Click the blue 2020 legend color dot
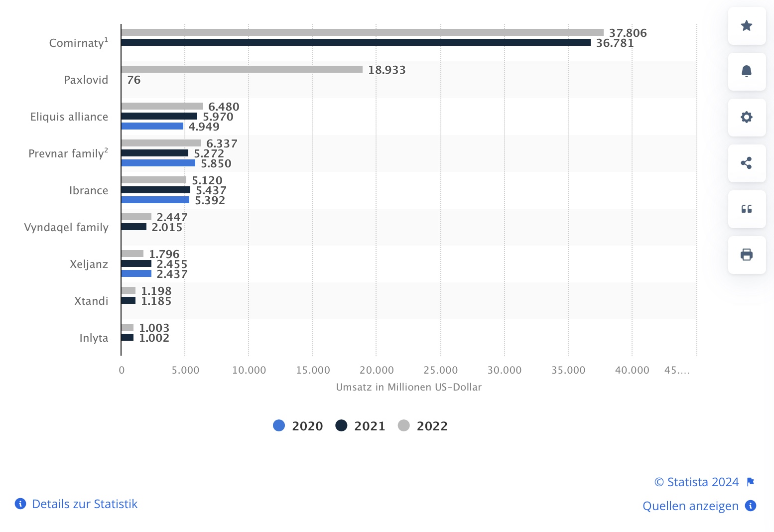The height and width of the screenshot is (532, 774). 279,425
